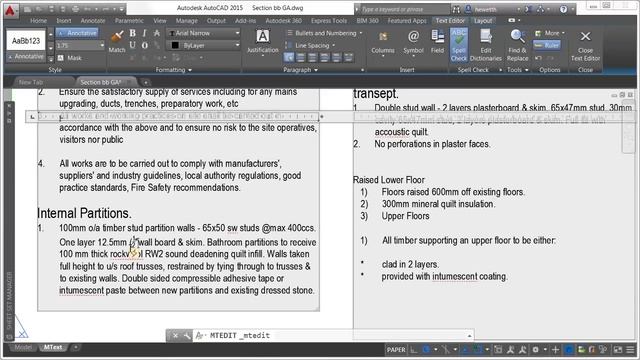Open the Home ribbon tab
The height and width of the screenshot is (360, 640).
pos(38,20)
